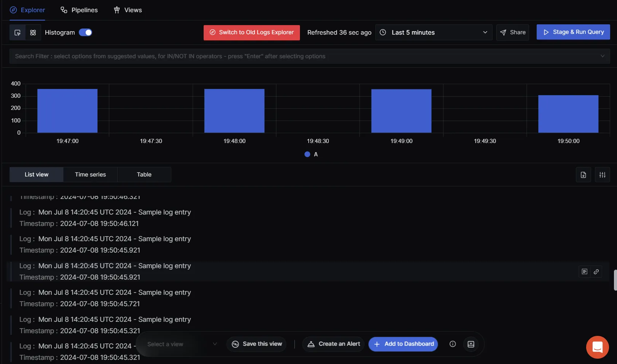Click Stage & Run Query
Viewport: 617px width, 364px height.
pos(573,32)
